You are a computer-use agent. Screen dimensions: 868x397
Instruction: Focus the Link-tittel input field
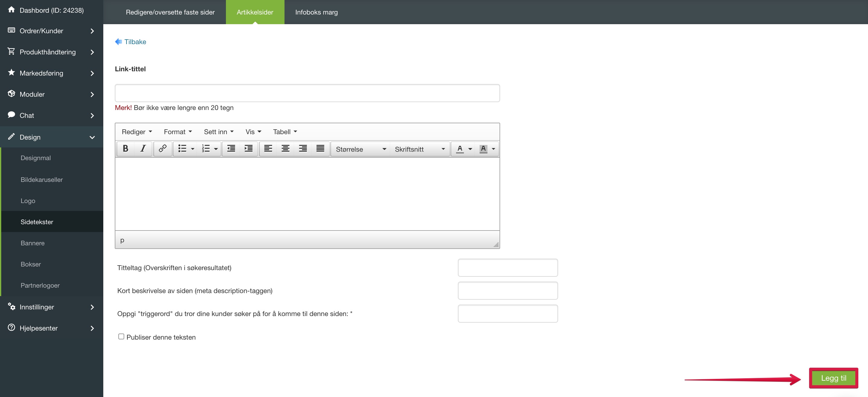pos(307,93)
